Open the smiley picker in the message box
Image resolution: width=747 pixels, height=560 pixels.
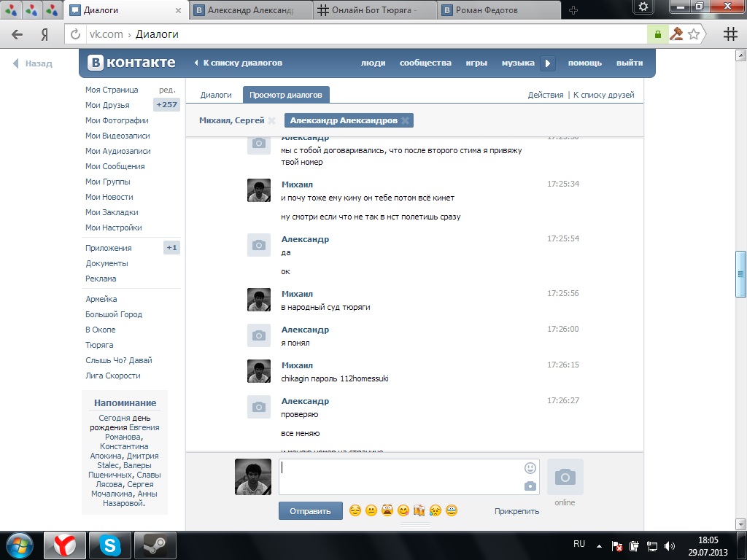(530, 468)
